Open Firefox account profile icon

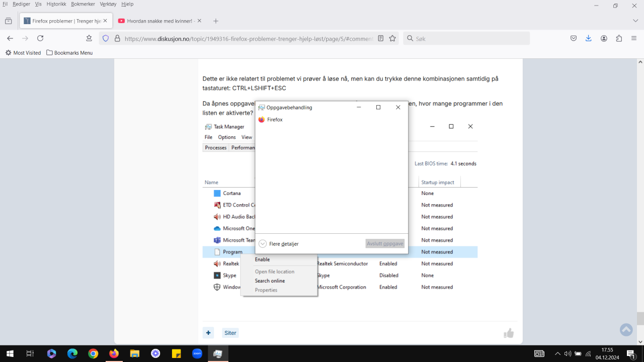pyautogui.click(x=604, y=38)
